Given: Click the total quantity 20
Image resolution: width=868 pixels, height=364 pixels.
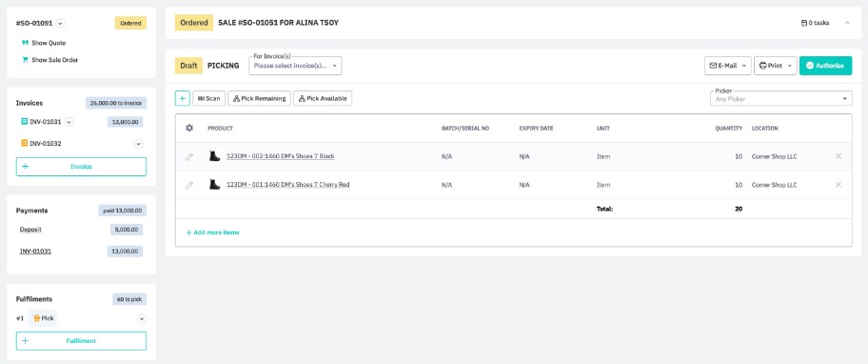Looking at the screenshot, I should coord(739,210).
